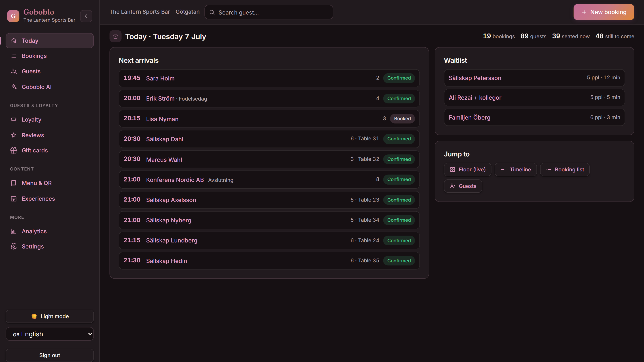Viewport: 644px width, 362px height.
Task: Click the Floor (live) grid icon
Action: (453, 170)
